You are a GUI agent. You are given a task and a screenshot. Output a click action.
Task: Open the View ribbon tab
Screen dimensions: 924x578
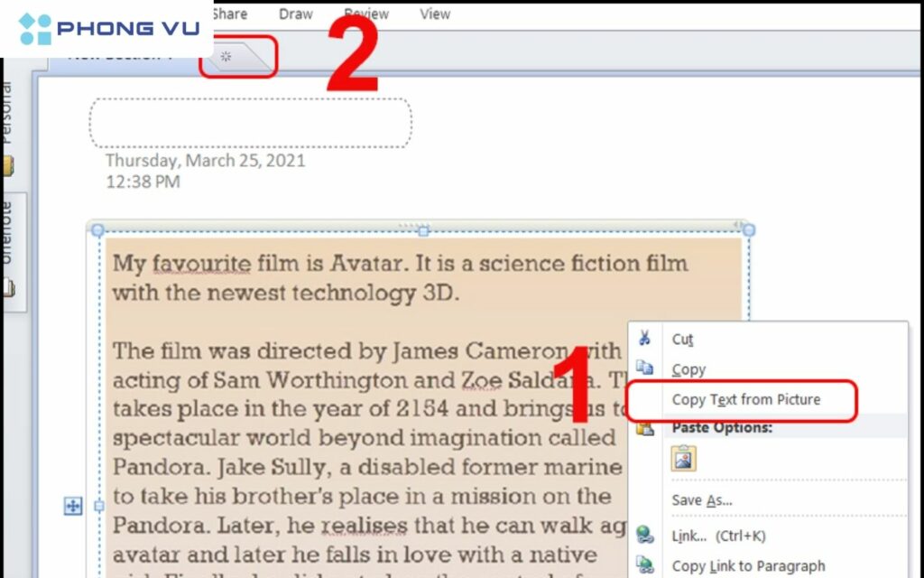[435, 14]
